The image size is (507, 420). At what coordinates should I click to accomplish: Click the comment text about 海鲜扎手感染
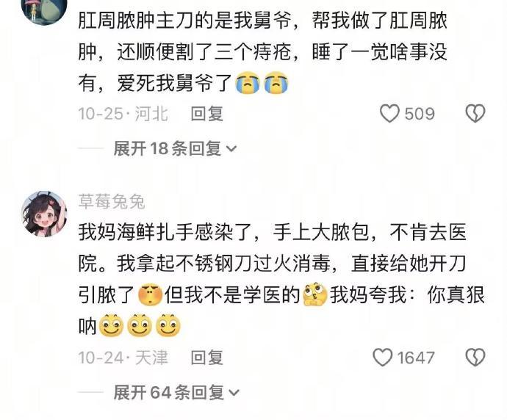point(281,279)
